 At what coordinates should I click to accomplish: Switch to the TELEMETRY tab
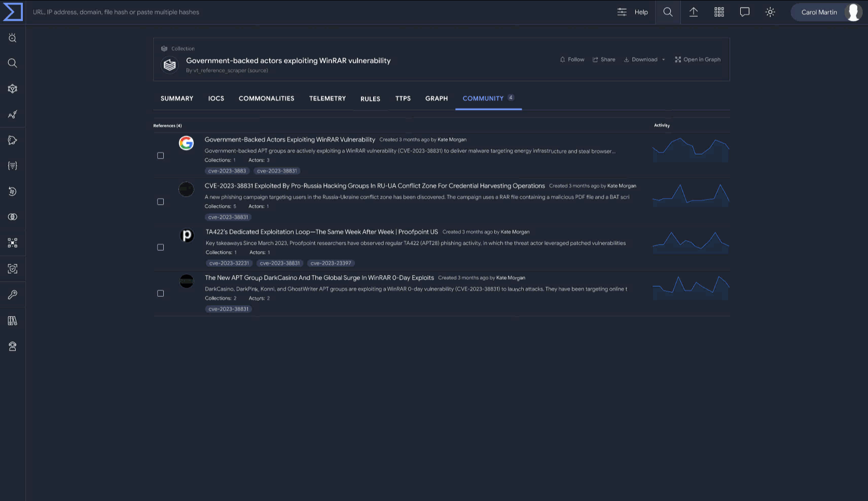click(328, 98)
